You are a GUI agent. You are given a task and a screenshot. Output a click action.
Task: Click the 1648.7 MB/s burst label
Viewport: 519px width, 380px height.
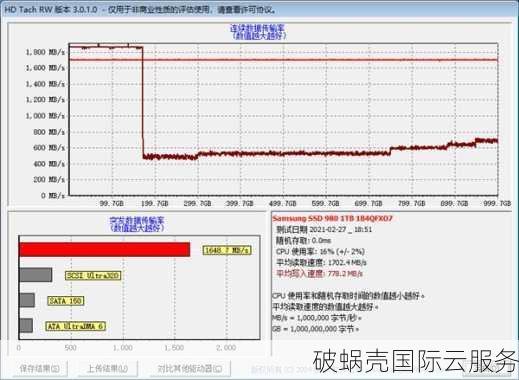pos(227,250)
